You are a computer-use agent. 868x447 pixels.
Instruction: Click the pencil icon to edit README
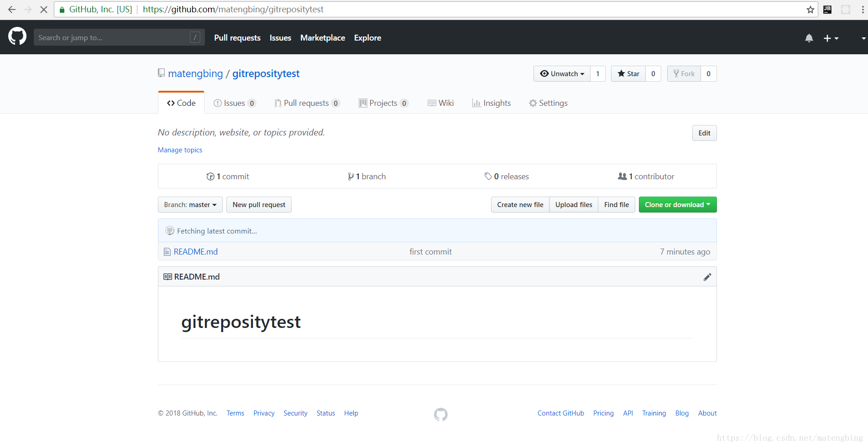click(707, 277)
